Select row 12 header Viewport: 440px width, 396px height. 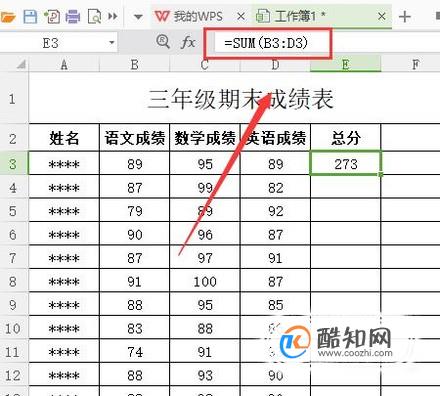[13, 375]
